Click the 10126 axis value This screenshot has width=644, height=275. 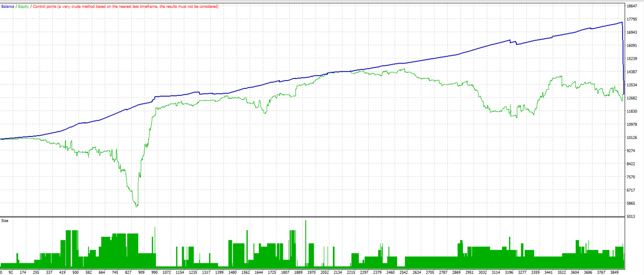[x=632, y=138]
